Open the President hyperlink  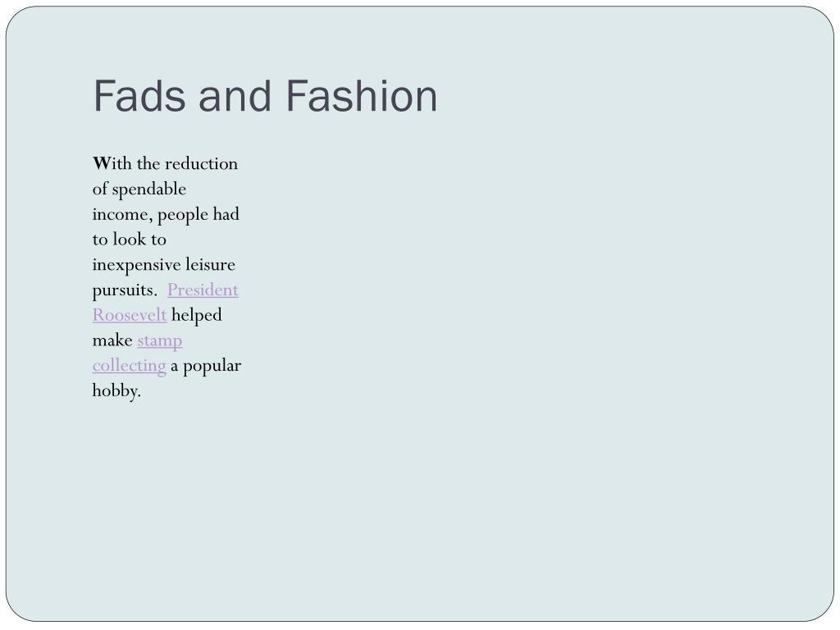203,290
